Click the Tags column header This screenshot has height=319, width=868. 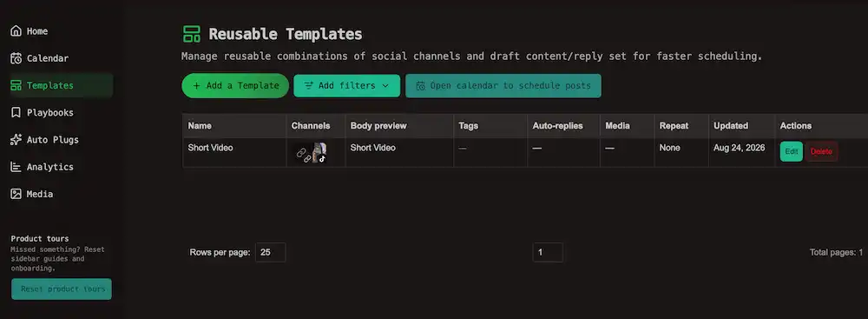click(468, 126)
